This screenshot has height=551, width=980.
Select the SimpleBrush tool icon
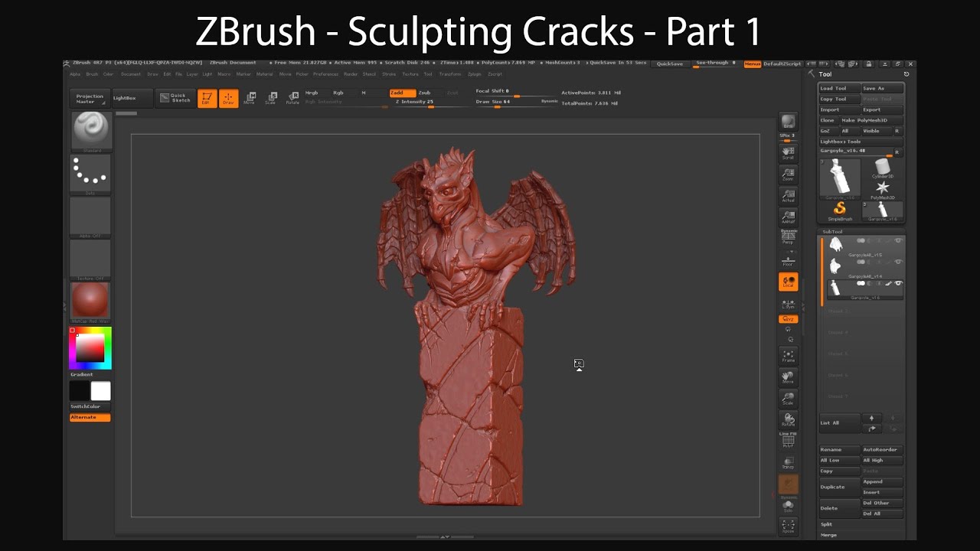pyautogui.click(x=840, y=211)
